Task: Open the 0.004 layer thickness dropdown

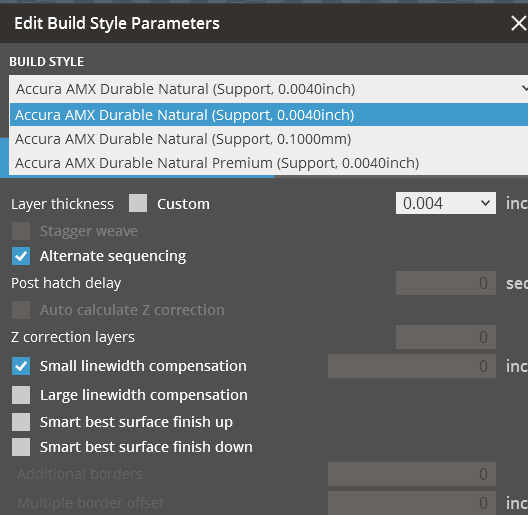Action: coord(446,203)
